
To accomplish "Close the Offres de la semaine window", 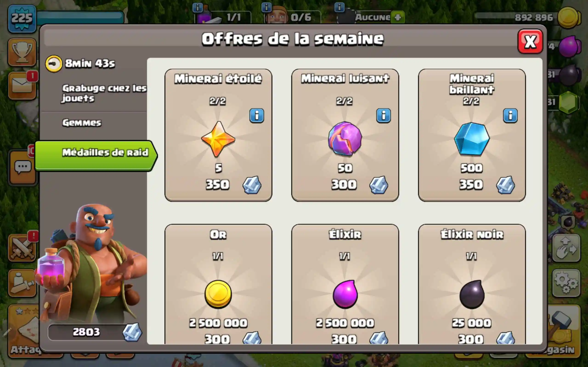I will 530,42.
